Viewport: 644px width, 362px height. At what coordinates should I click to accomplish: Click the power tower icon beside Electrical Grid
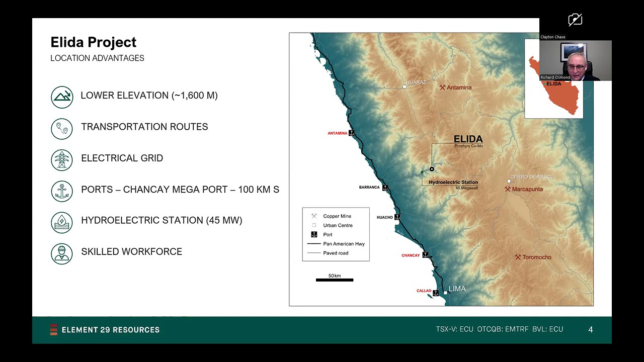click(x=62, y=159)
